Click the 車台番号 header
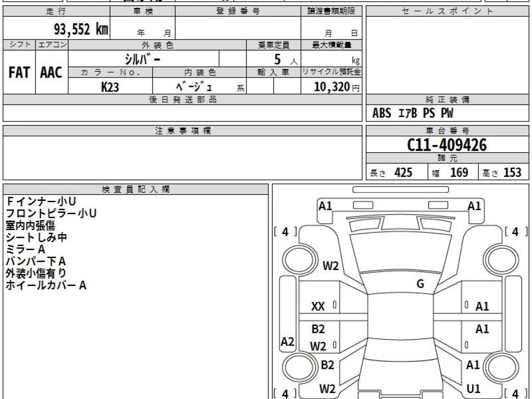 coord(448,131)
